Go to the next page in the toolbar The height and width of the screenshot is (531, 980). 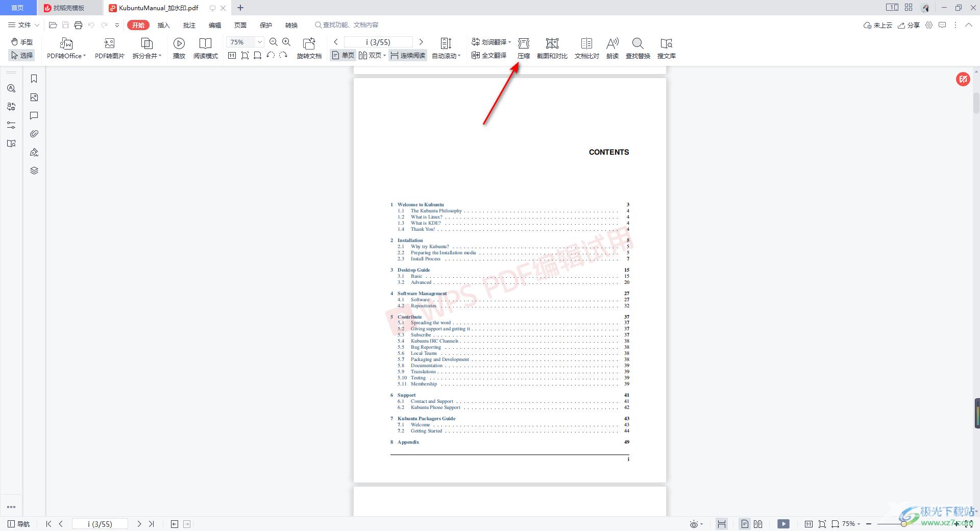(421, 42)
